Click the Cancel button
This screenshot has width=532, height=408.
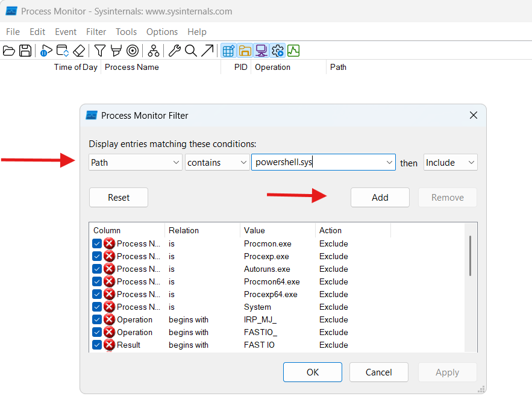click(x=378, y=372)
